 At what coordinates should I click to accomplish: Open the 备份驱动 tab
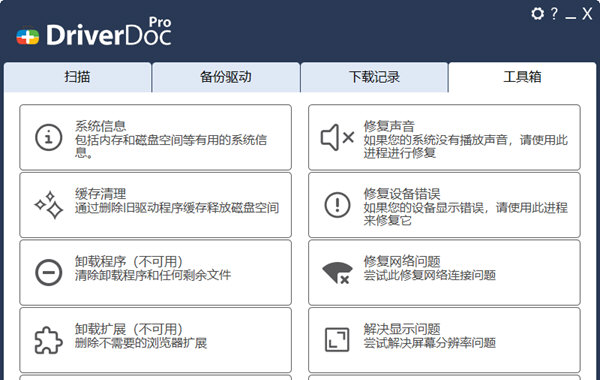226,77
